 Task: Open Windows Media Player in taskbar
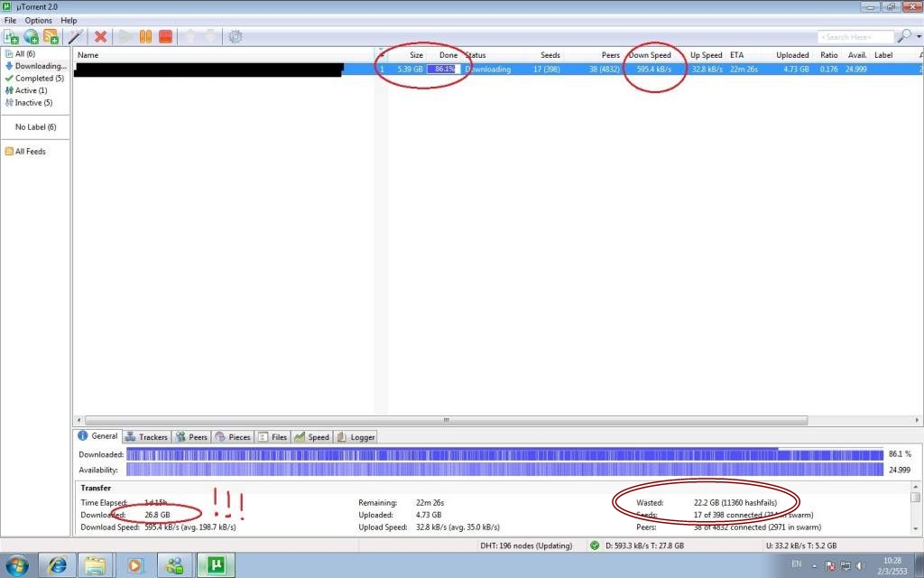click(135, 565)
